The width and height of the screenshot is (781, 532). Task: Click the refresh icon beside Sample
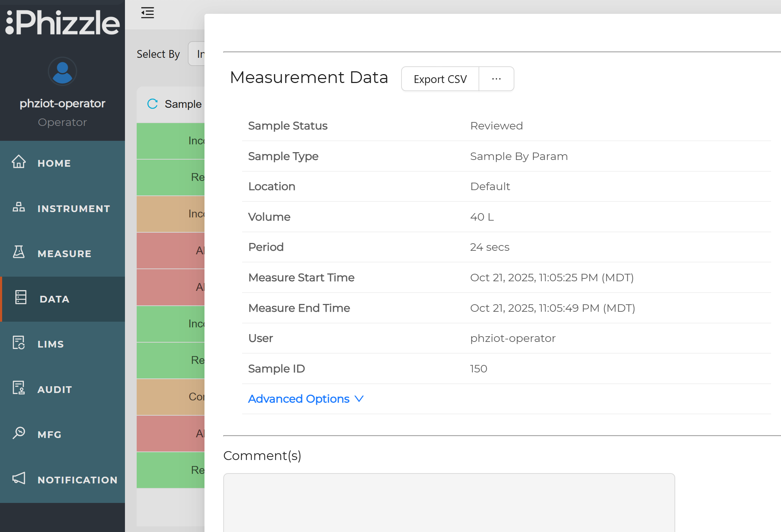(152, 104)
